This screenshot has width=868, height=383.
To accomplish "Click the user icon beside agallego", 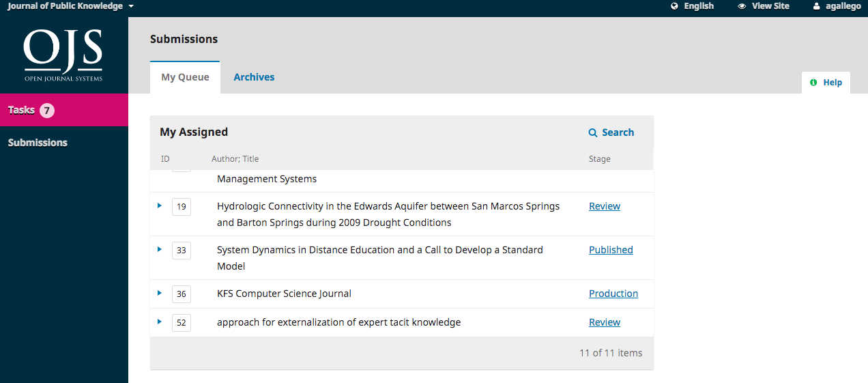I will (x=816, y=6).
